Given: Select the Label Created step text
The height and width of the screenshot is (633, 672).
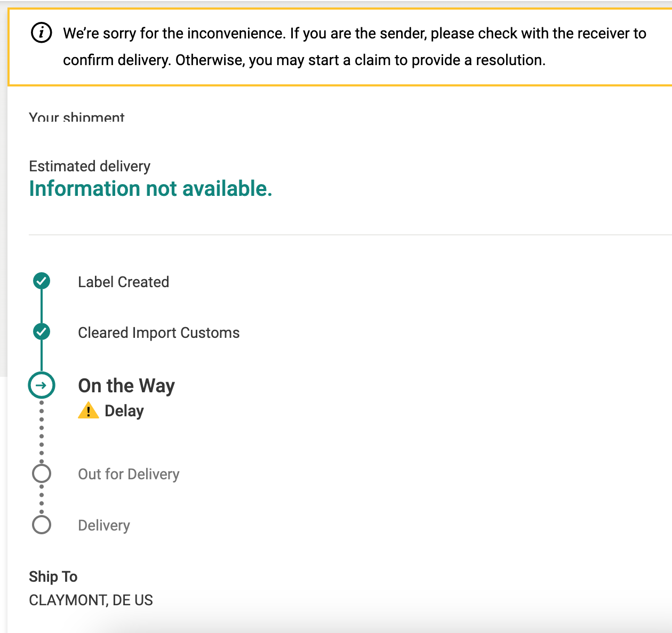Looking at the screenshot, I should point(123,282).
